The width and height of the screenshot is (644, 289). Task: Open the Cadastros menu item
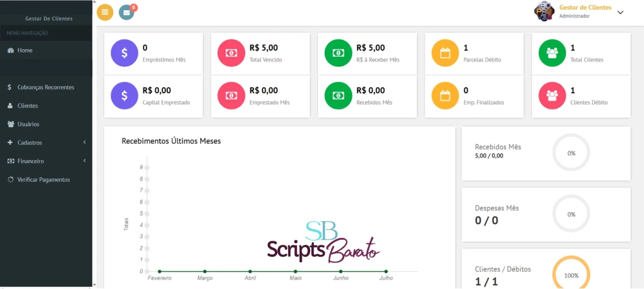(x=46, y=142)
